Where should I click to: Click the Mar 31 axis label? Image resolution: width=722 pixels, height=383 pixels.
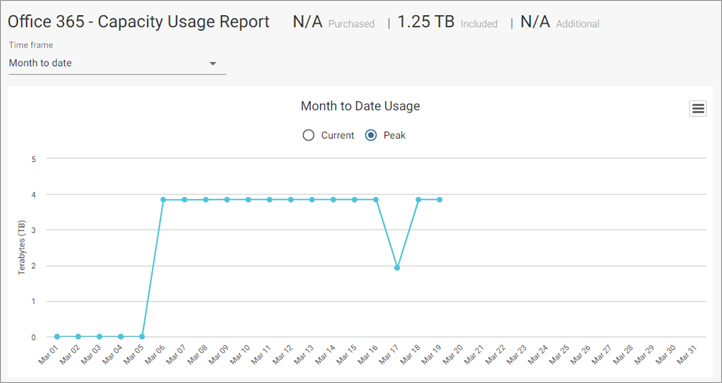(x=686, y=354)
